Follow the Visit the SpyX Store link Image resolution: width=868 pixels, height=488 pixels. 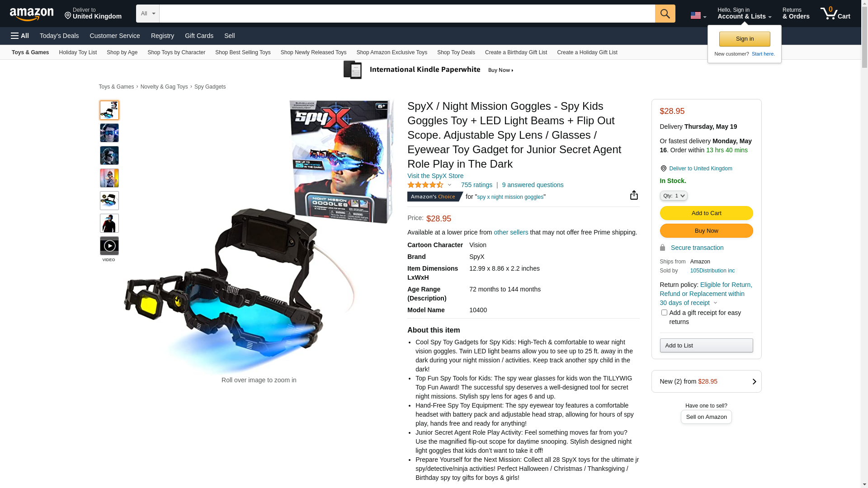coord(435,176)
